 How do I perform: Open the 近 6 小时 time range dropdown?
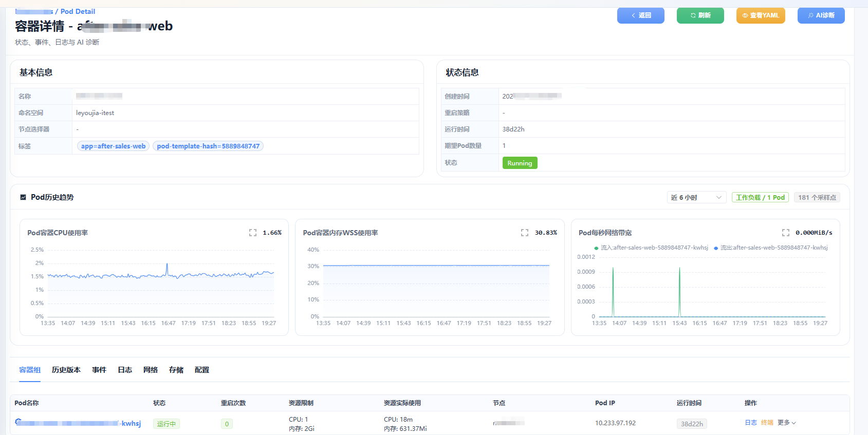click(x=696, y=197)
